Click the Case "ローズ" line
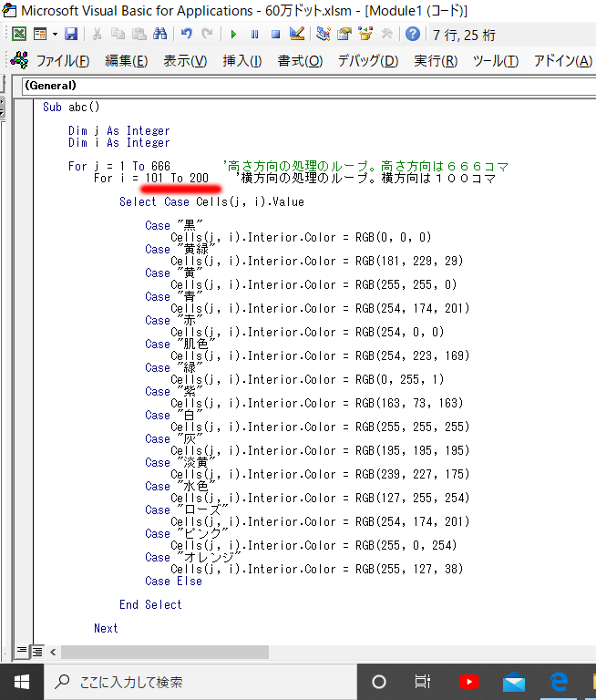The height and width of the screenshot is (700, 596). (x=187, y=510)
